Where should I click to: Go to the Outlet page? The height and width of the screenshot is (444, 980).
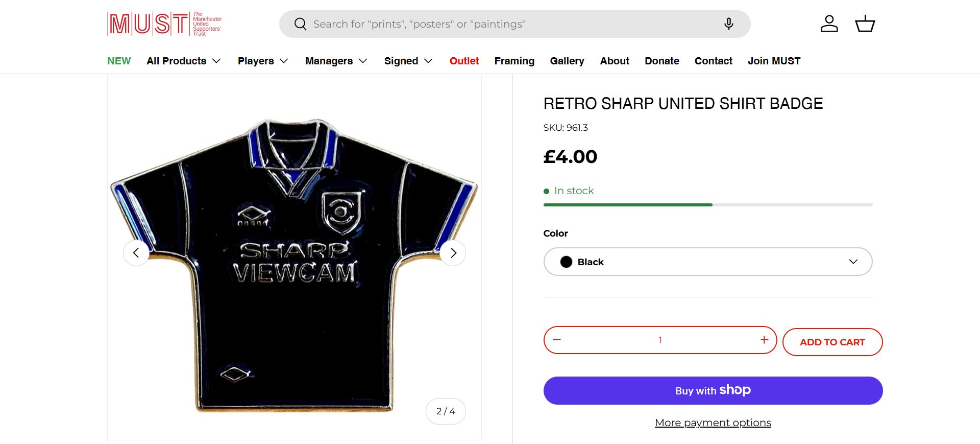click(x=464, y=61)
